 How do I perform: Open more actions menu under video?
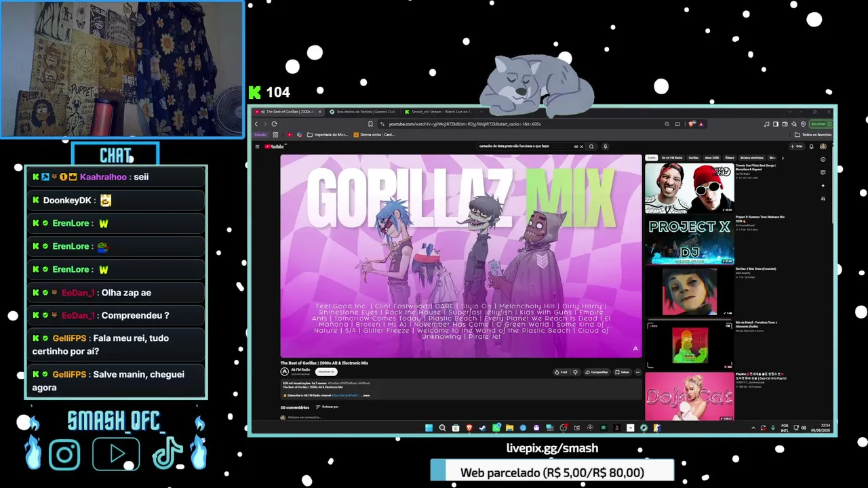637,372
